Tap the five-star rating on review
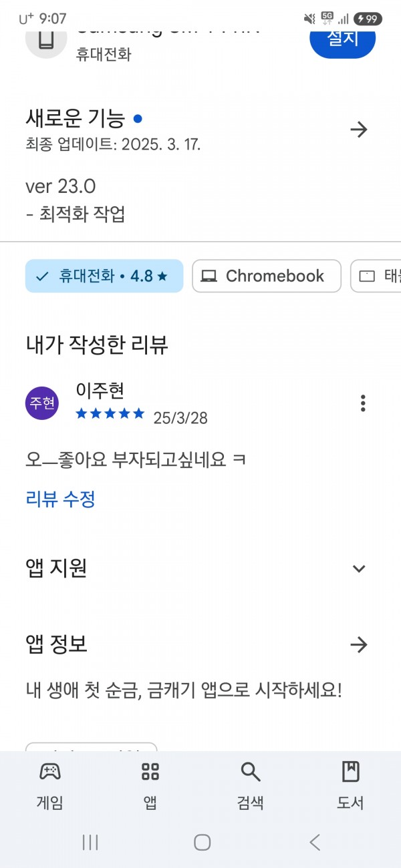 click(x=110, y=413)
